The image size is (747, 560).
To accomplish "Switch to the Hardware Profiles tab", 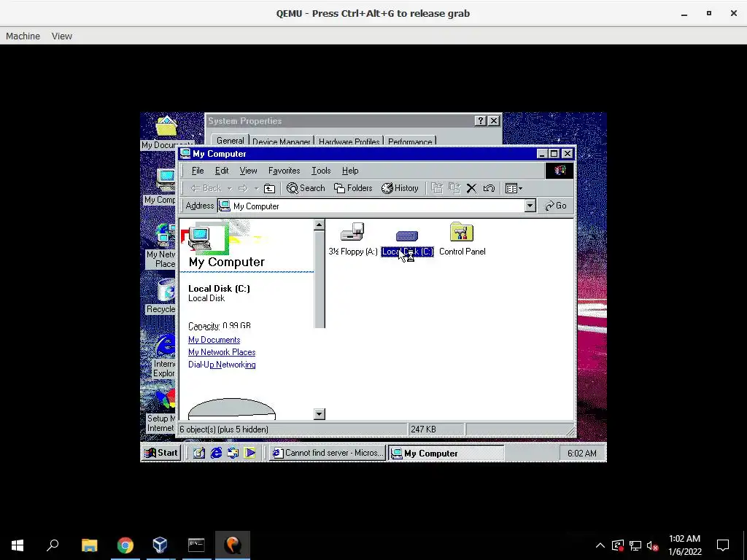I will click(x=349, y=141).
